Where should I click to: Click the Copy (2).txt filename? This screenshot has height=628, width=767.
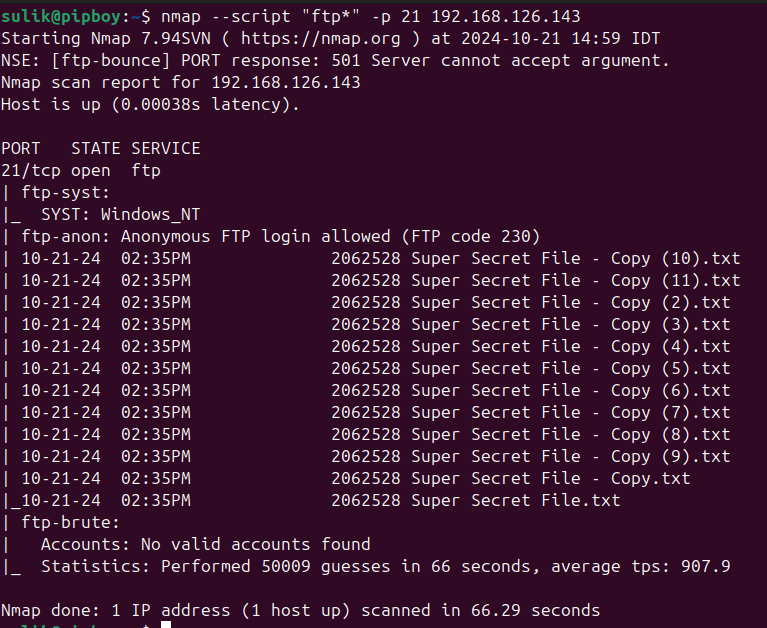pyautogui.click(x=670, y=302)
